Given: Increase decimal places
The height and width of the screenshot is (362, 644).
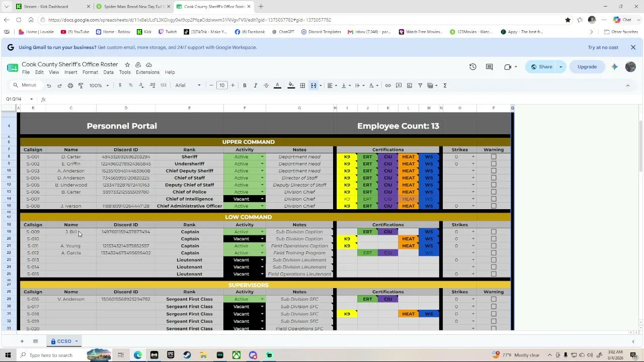Looking at the screenshot, I should coord(152,85).
